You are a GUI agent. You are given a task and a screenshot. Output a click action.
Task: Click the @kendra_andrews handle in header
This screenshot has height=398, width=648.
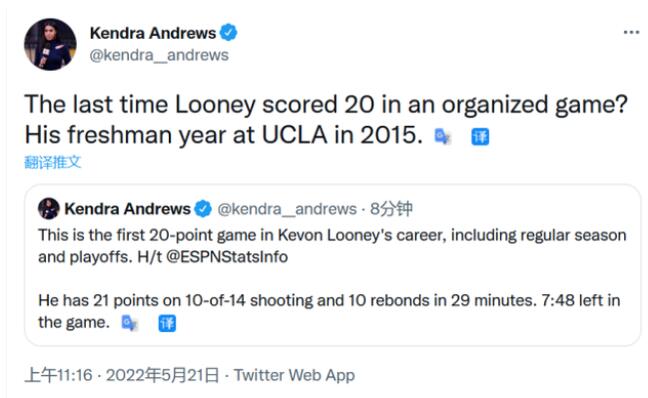tap(159, 55)
